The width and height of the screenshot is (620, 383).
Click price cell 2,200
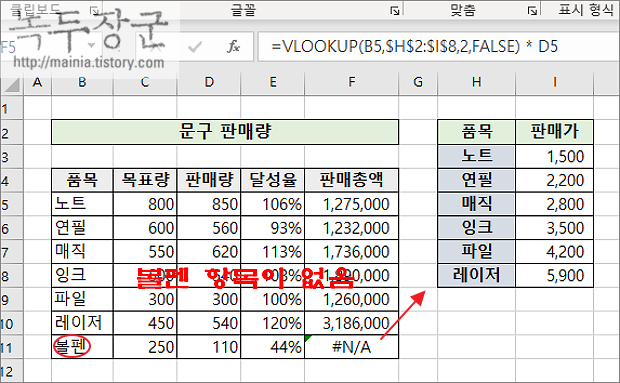pyautogui.click(x=555, y=180)
